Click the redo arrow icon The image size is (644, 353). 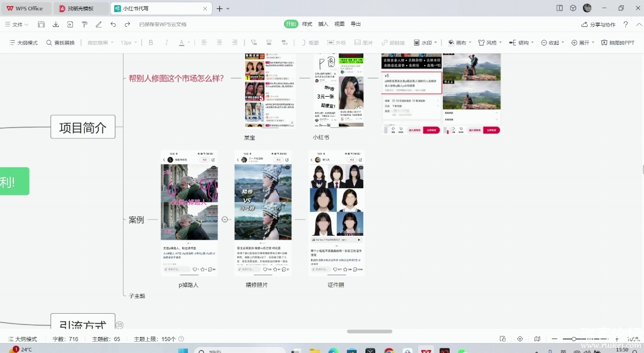[x=127, y=24]
